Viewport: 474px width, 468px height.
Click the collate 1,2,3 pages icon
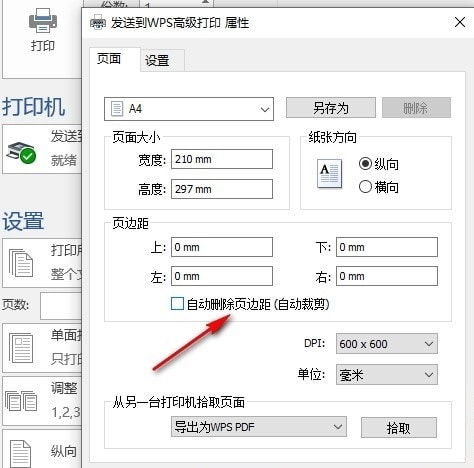tap(21, 401)
